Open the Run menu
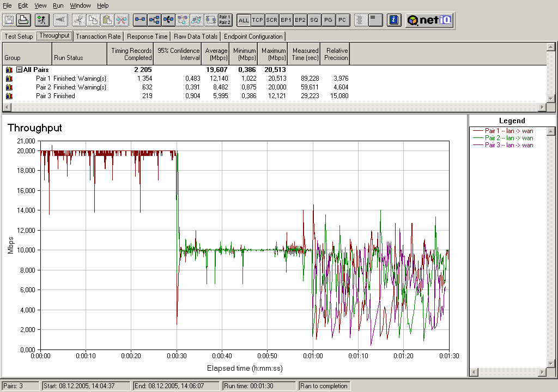This screenshot has width=558, height=392. click(58, 5)
